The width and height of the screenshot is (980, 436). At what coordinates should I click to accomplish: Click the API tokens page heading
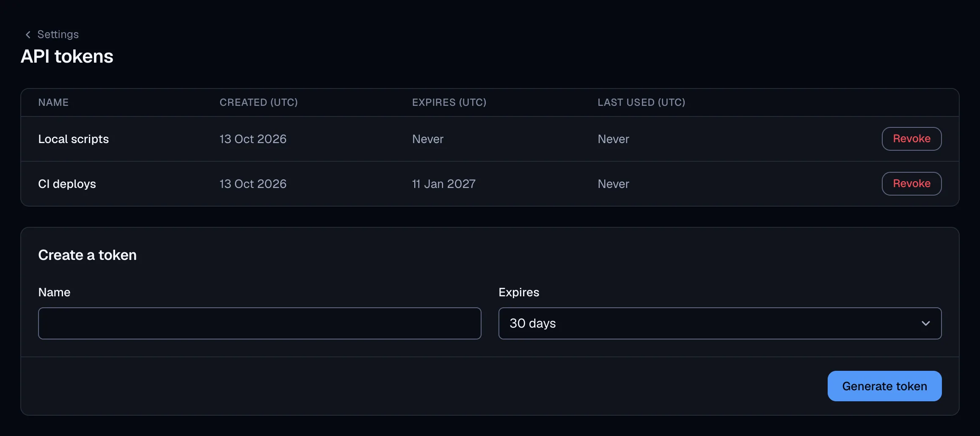67,56
